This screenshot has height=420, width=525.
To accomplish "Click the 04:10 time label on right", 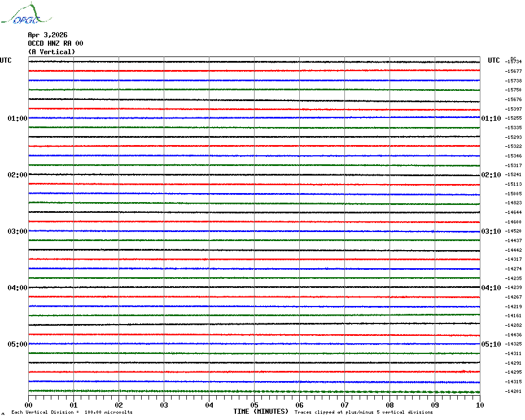I will click(491, 288).
